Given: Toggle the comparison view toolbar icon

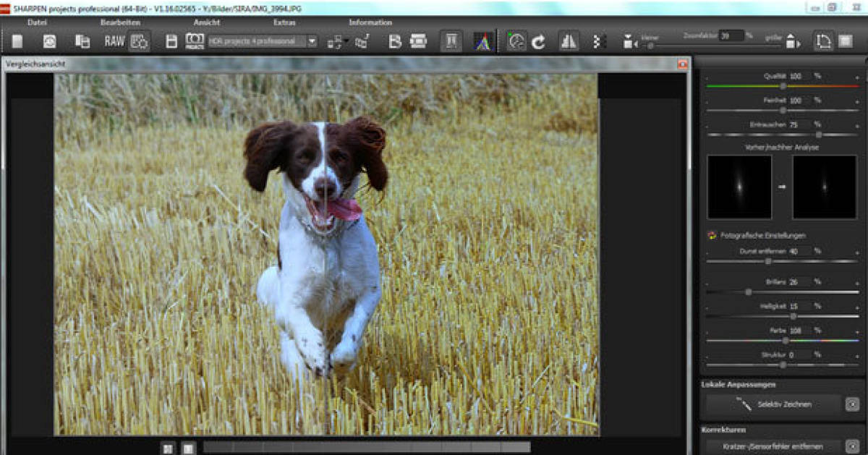Looking at the screenshot, I should 451,41.
